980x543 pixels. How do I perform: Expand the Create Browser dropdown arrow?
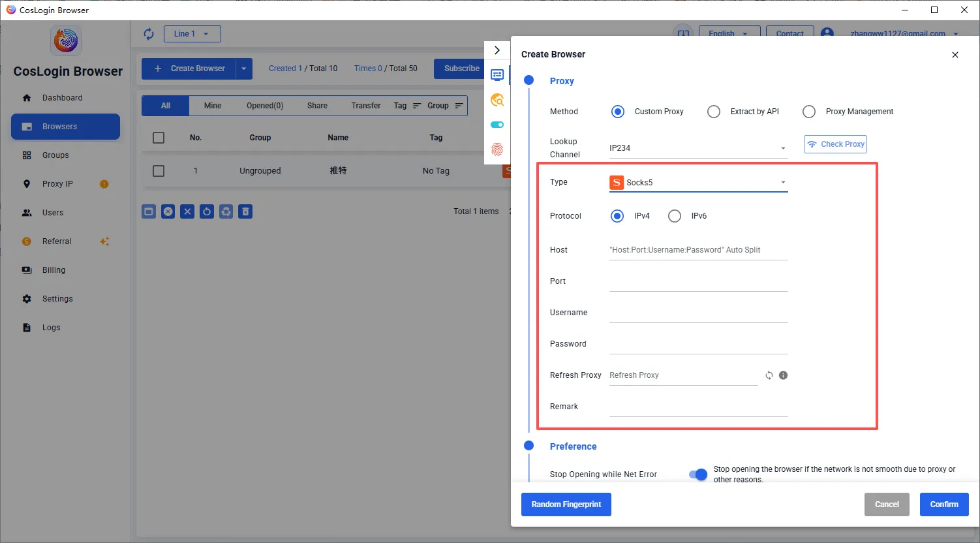244,69
